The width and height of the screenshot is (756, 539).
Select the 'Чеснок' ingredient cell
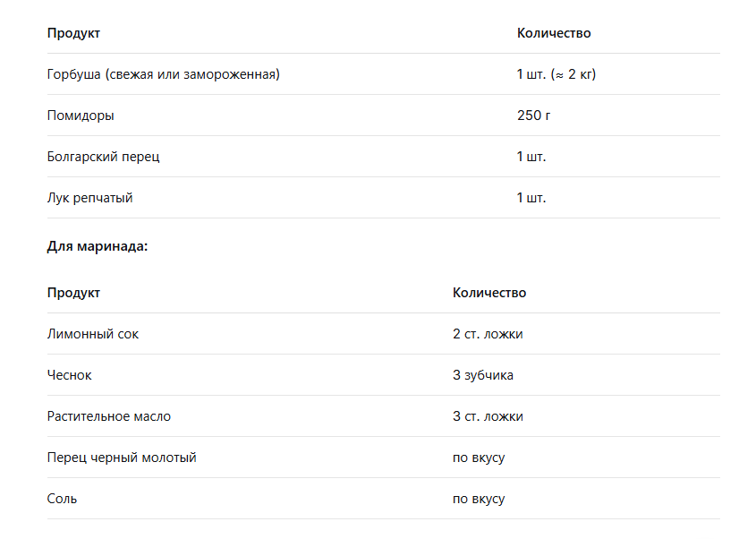[x=70, y=375]
